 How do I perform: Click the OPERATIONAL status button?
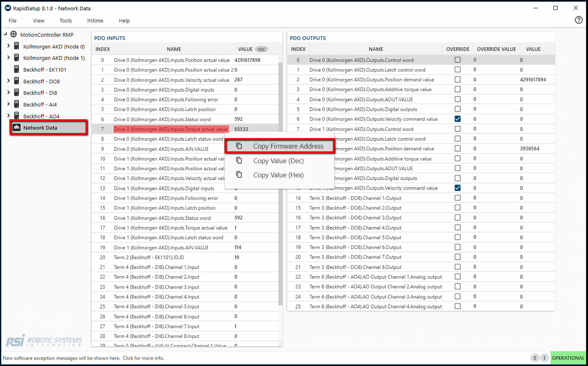pyautogui.click(x=568, y=358)
